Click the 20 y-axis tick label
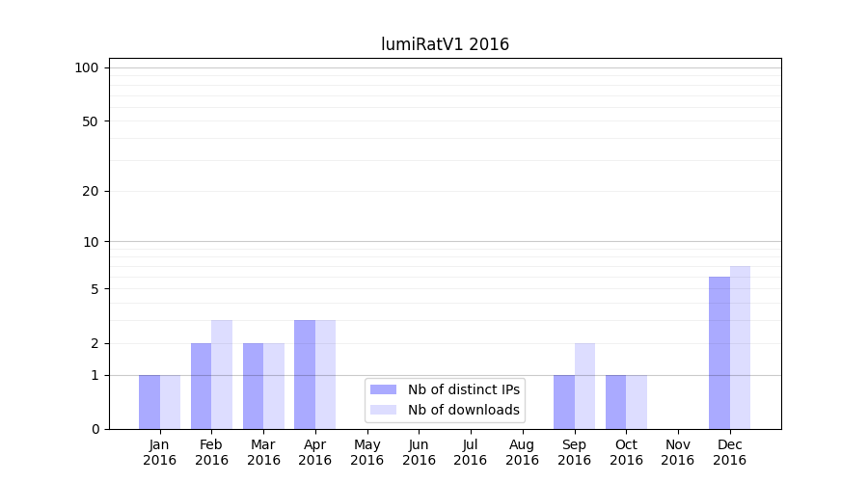 (91, 191)
